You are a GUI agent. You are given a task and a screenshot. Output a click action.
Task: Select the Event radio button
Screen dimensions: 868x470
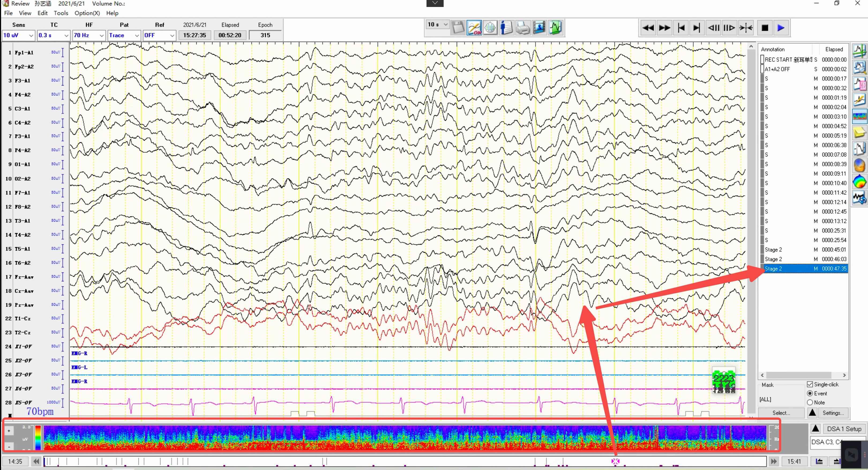(810, 394)
